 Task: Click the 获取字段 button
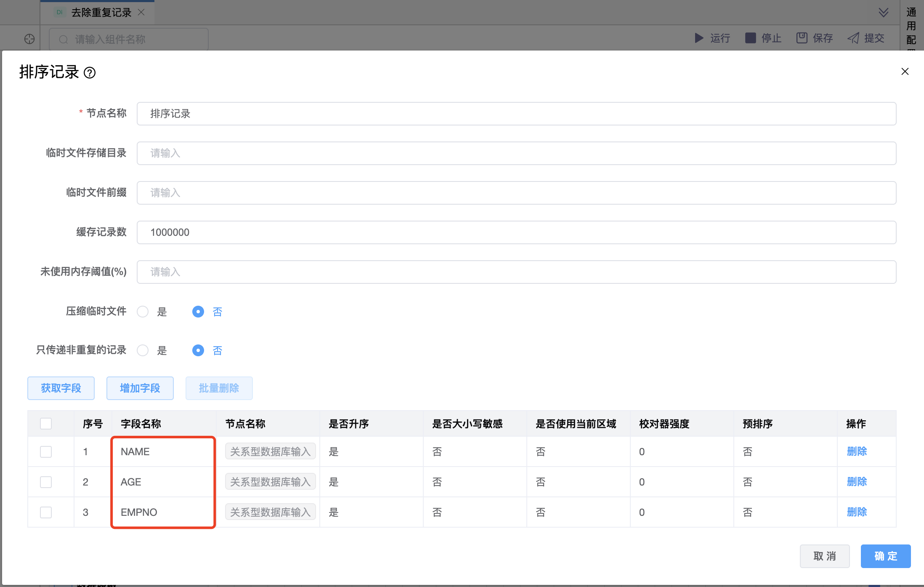pyautogui.click(x=61, y=388)
